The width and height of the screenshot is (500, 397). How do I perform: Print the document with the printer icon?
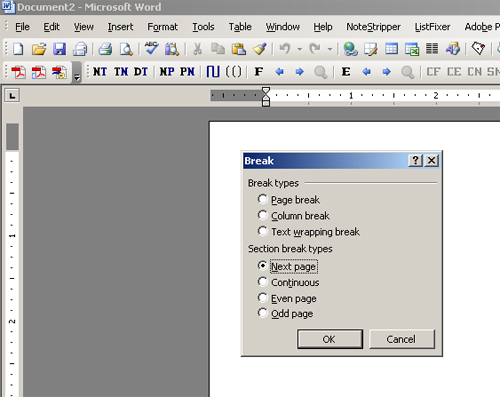[105, 49]
